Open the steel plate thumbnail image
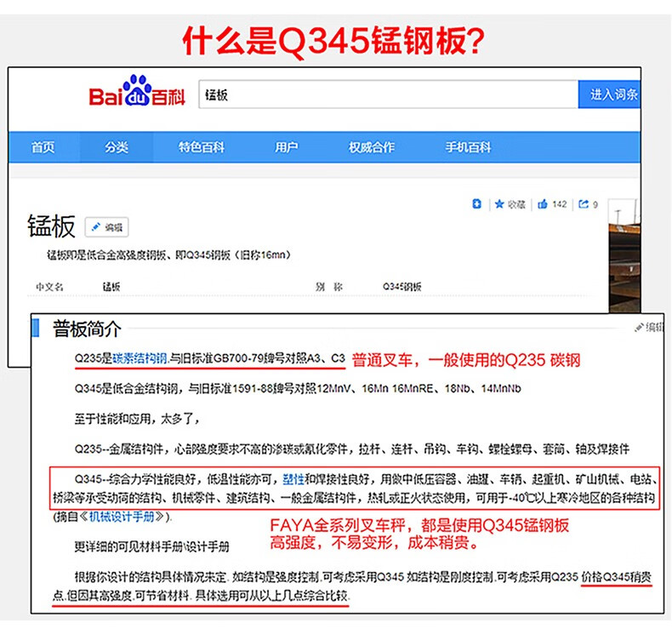 click(x=624, y=255)
